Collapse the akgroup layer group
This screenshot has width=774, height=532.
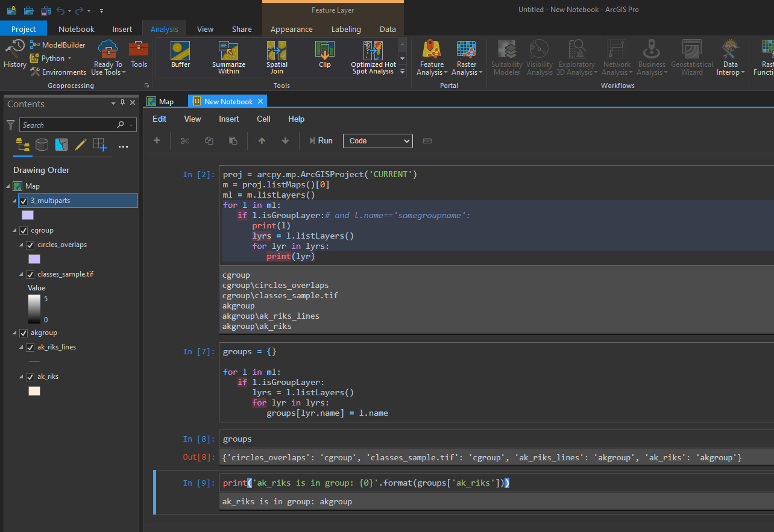[15, 333]
